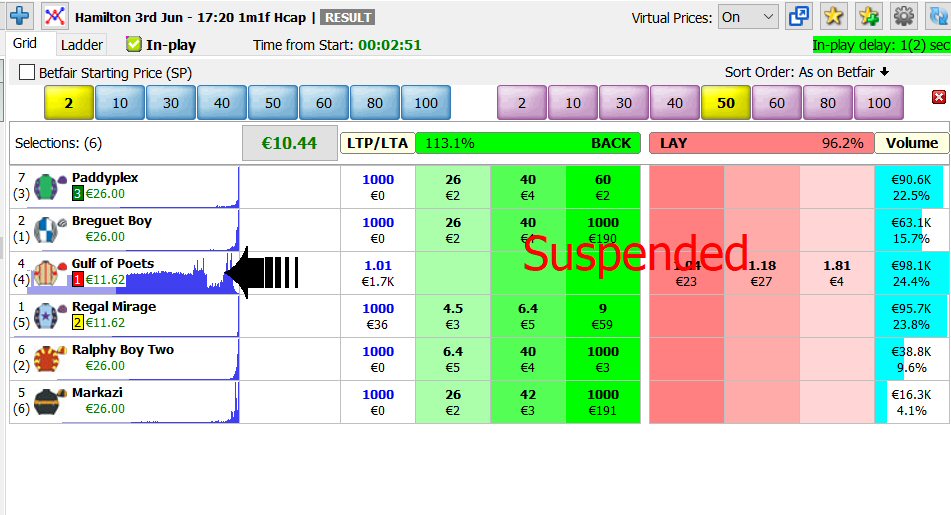
Task: Click Paddyplex volume cell €90.6K
Action: (912, 187)
